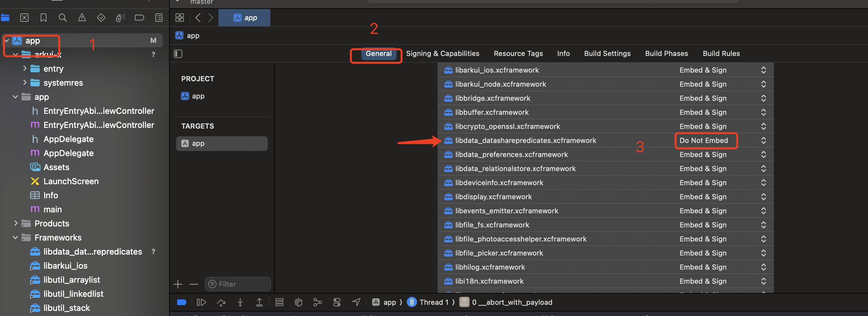Add a new target with plus button
The width and height of the screenshot is (868, 316).
click(x=178, y=284)
